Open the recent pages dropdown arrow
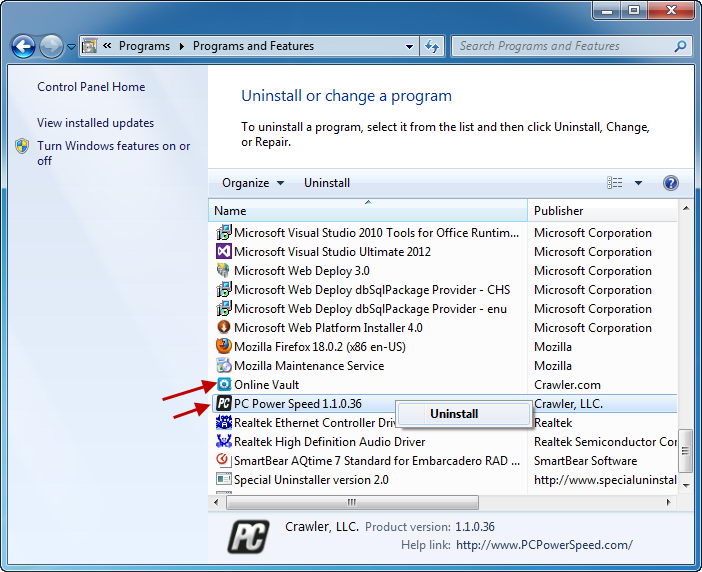This screenshot has height=572, width=702. coord(71,46)
